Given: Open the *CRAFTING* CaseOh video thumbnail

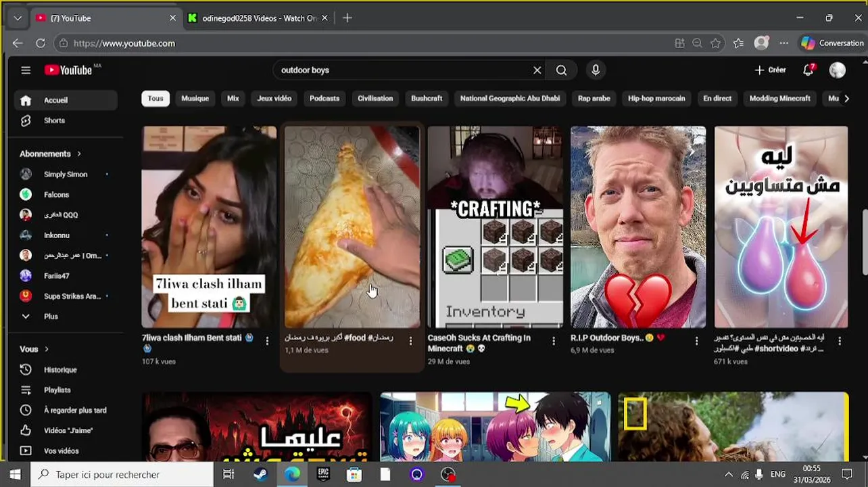Looking at the screenshot, I should coord(495,227).
